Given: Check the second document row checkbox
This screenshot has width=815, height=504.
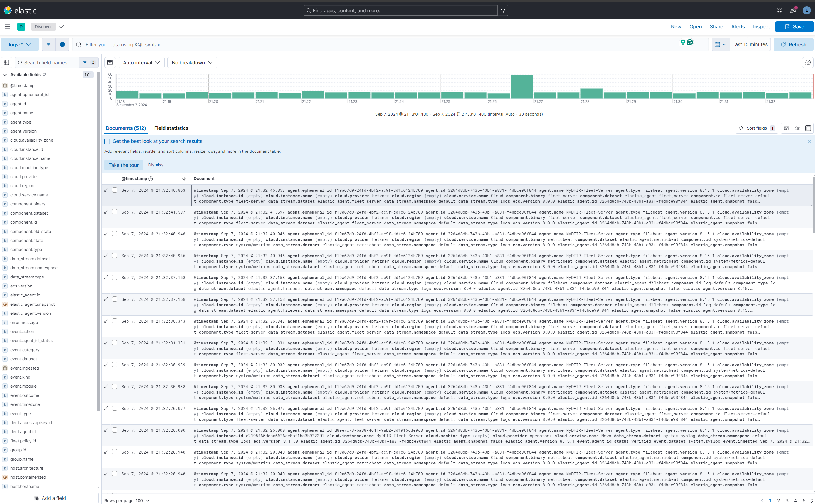Looking at the screenshot, I should [115, 212].
